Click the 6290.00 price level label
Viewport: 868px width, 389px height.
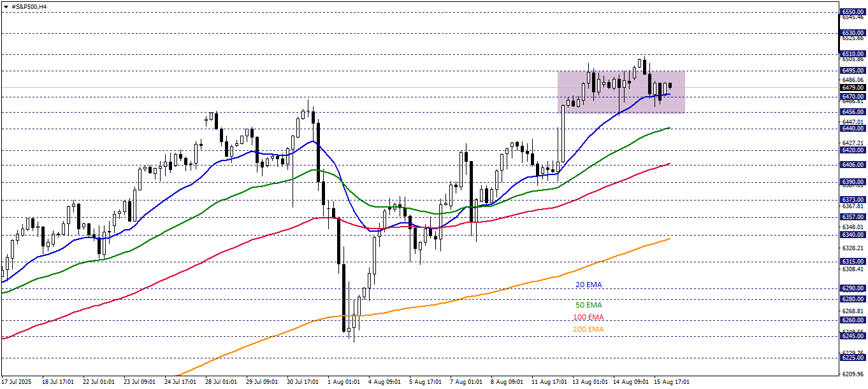click(x=853, y=288)
